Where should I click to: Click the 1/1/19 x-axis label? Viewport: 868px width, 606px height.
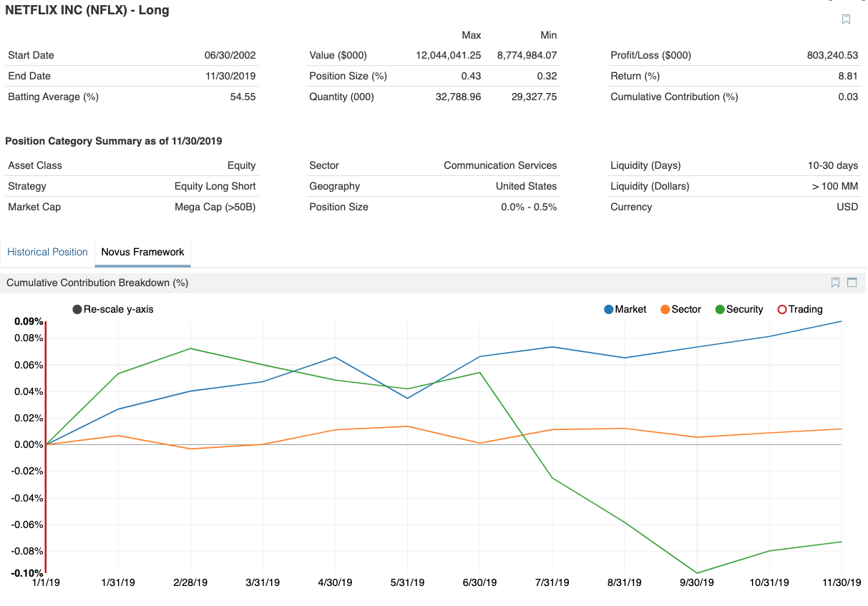click(x=46, y=583)
